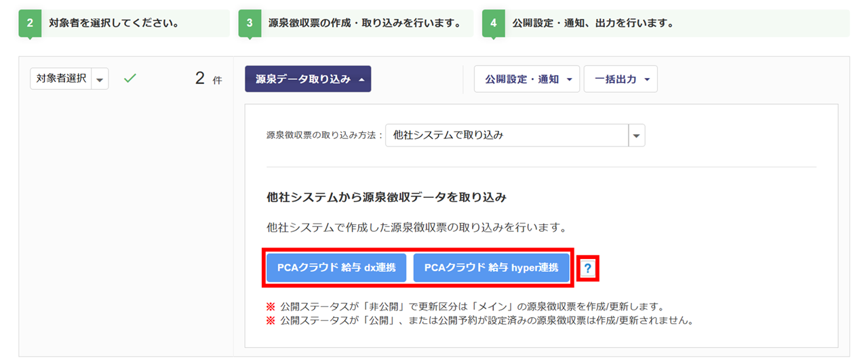Click PCAクラウド 給与 hyper連携 button
This screenshot has height=364, width=868.
[492, 268]
